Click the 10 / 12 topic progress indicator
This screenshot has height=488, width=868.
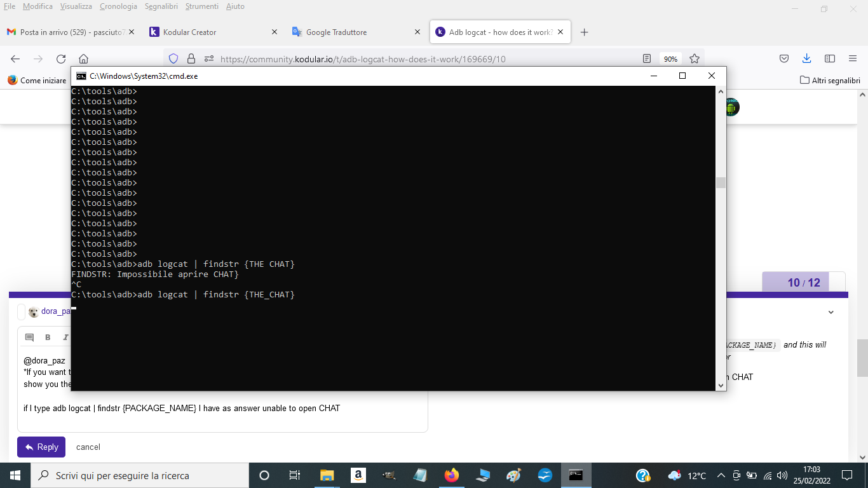tap(804, 283)
